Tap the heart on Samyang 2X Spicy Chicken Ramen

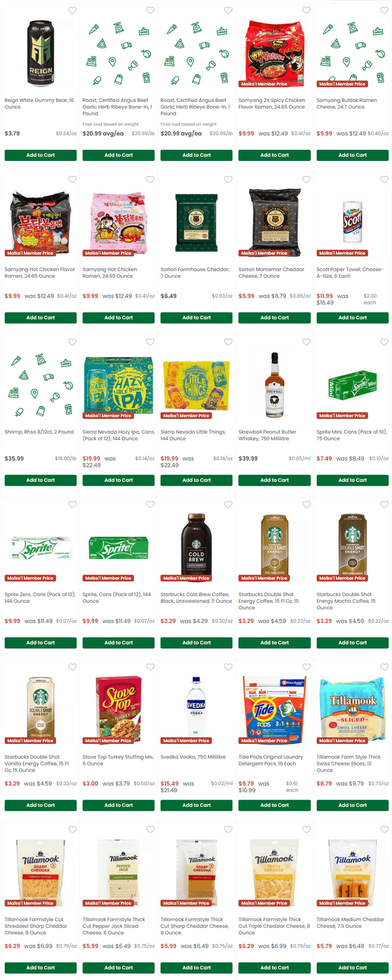pyautogui.click(x=306, y=10)
